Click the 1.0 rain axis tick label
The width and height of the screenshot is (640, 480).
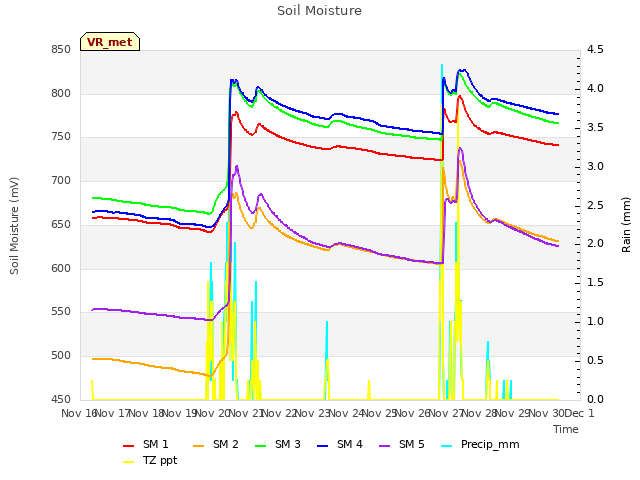tap(595, 322)
